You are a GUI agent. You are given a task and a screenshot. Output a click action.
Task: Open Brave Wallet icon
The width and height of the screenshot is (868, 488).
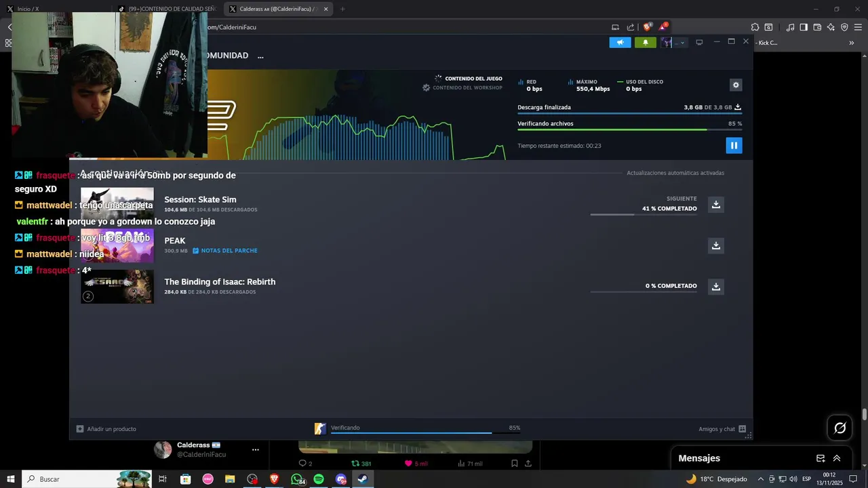pyautogui.click(x=817, y=27)
